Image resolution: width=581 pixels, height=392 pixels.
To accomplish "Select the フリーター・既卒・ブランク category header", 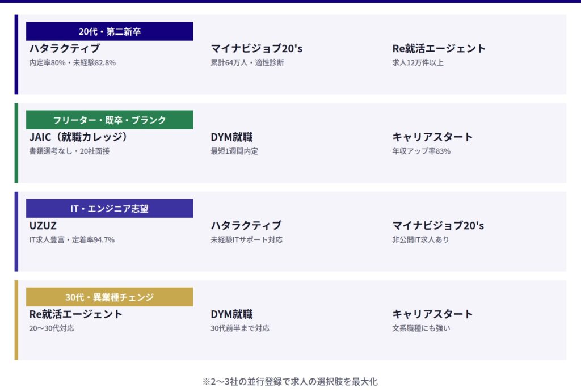I will click(110, 120).
